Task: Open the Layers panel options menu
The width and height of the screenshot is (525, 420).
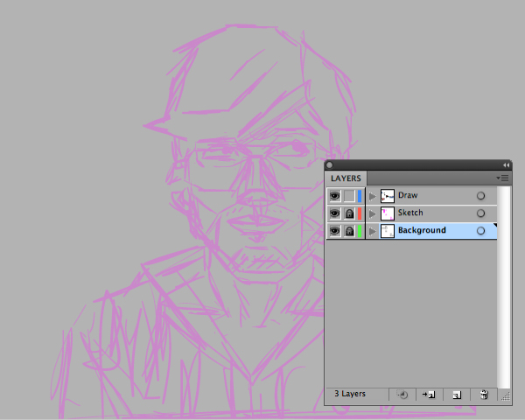Action: pyautogui.click(x=503, y=178)
